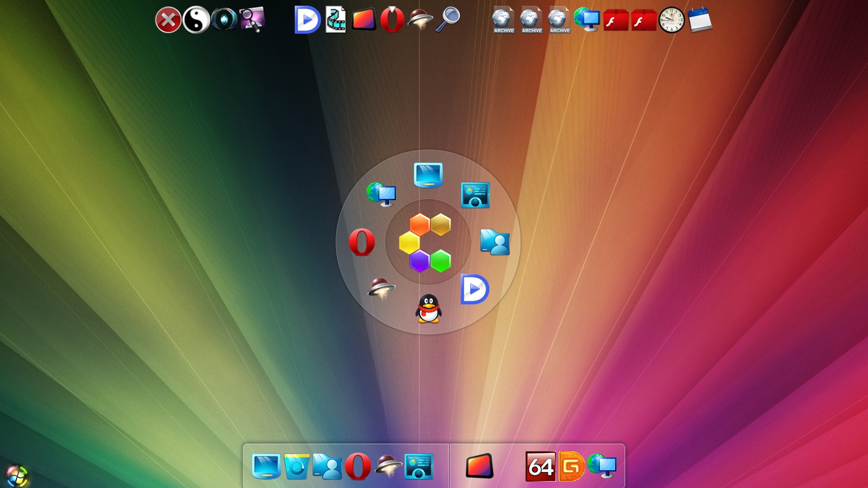Open the photo with magnifier icon

(x=252, y=20)
